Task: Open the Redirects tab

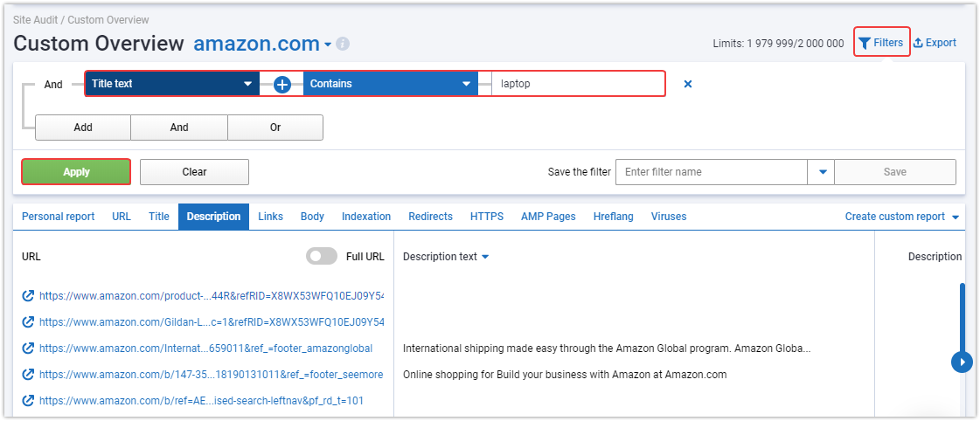Action: 431,216
